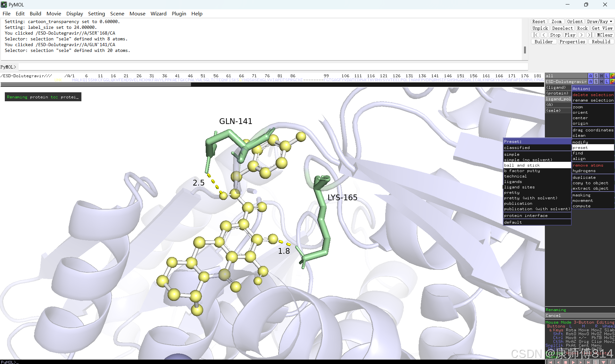
Task: Expand the 'find' submenu in Action menu
Action: tap(593, 153)
